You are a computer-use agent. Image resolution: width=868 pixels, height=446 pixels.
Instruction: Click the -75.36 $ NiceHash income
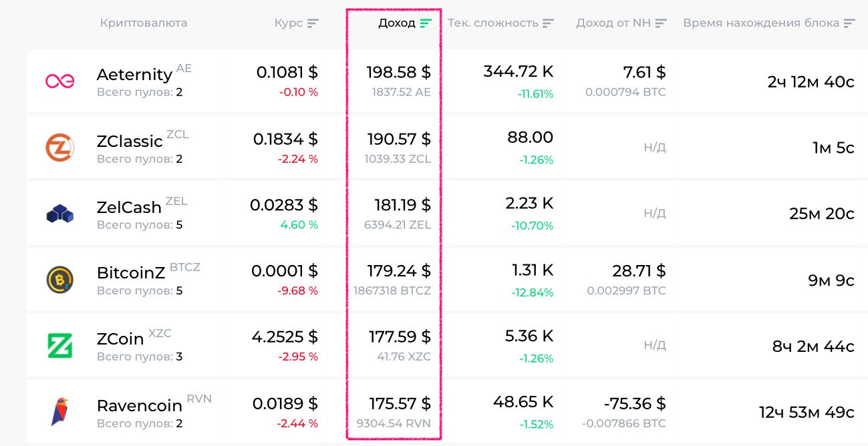pos(634,404)
